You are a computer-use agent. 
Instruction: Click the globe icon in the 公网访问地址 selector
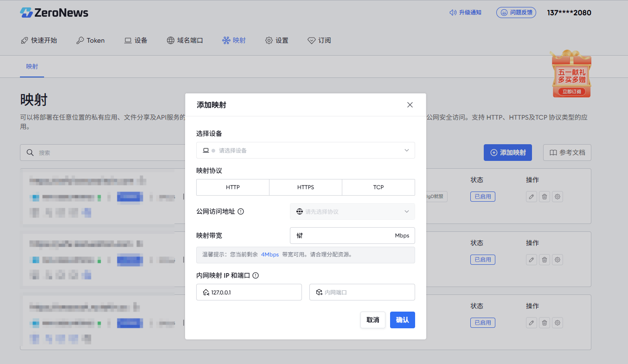tap(300, 211)
